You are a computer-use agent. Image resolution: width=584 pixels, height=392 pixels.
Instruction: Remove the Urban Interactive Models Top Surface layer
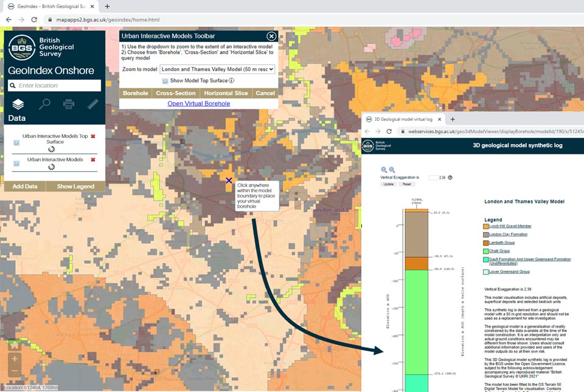pyautogui.click(x=93, y=136)
